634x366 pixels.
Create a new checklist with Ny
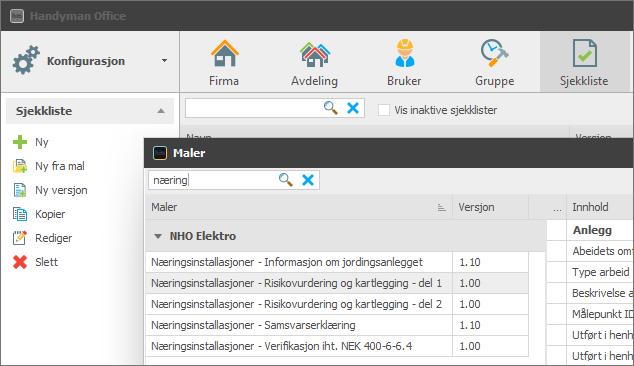pos(42,142)
